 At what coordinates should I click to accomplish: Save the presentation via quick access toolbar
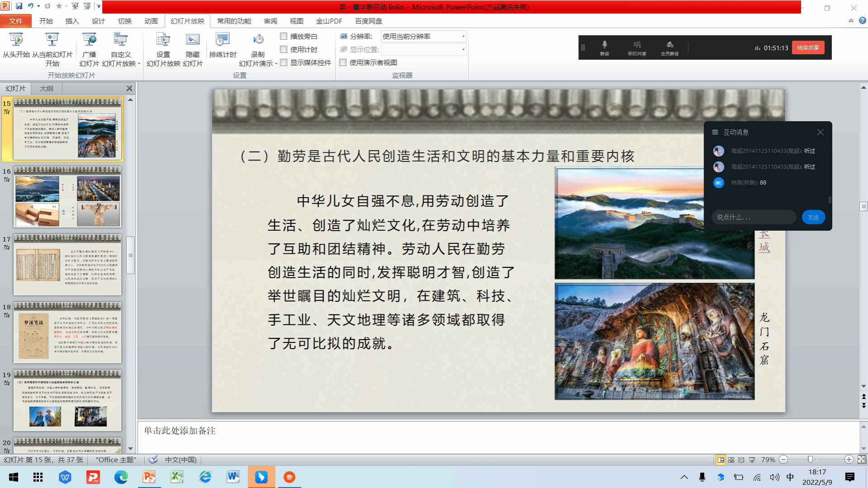[19, 6]
